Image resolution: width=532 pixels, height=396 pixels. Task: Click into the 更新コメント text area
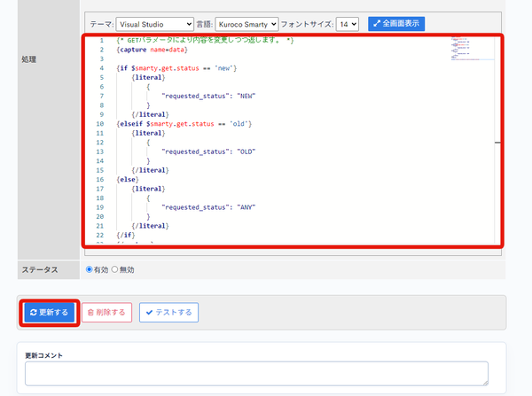256,373
